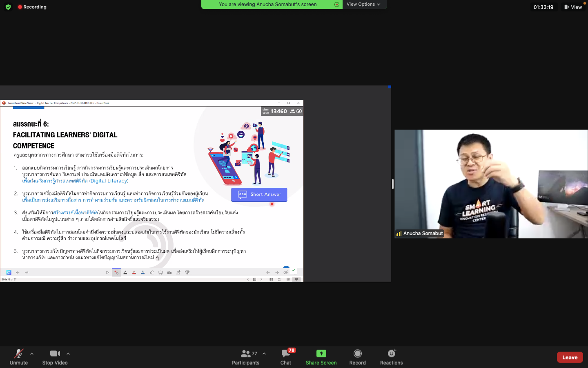Select the red pen in slide toolbar
The image size is (588, 368).
[x=134, y=273]
